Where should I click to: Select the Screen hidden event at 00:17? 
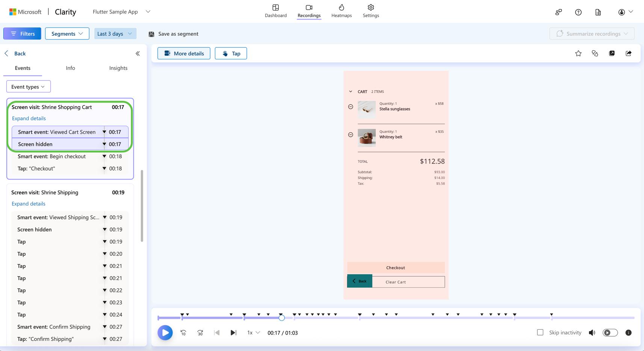70,144
